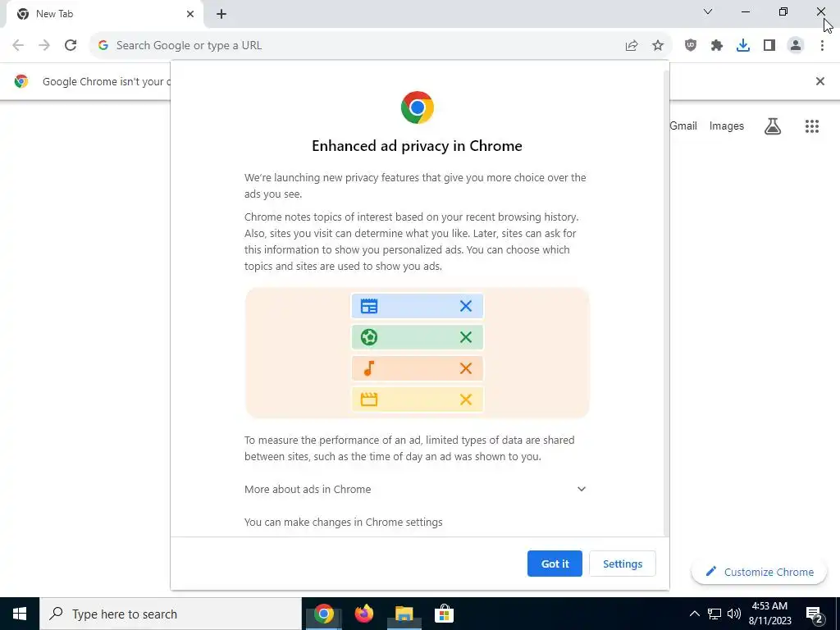Click the Customize Chrome button
840x630 pixels.
coord(759,572)
